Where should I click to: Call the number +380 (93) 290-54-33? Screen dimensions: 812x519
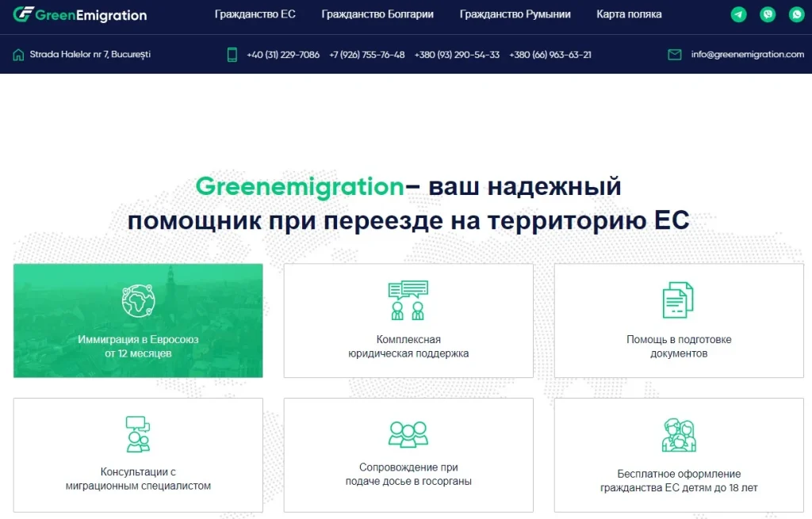tap(457, 55)
